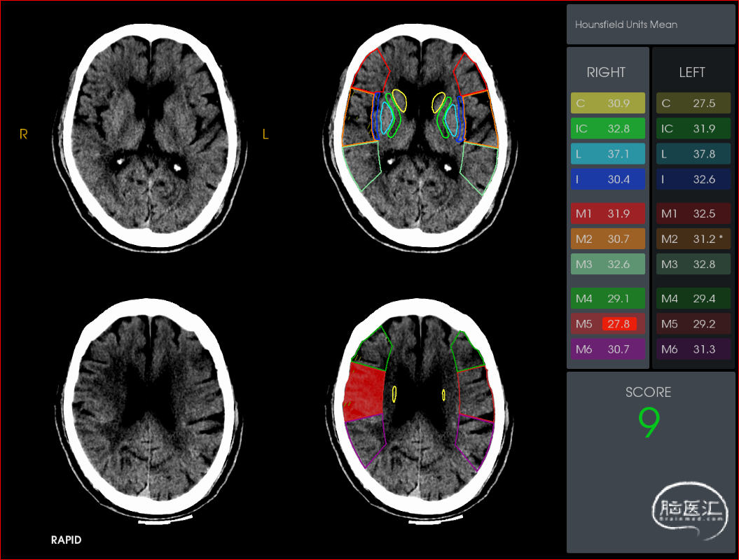The image size is (739, 560).
Task: Select the right caudate C row, 30.9
Action: coord(607,104)
